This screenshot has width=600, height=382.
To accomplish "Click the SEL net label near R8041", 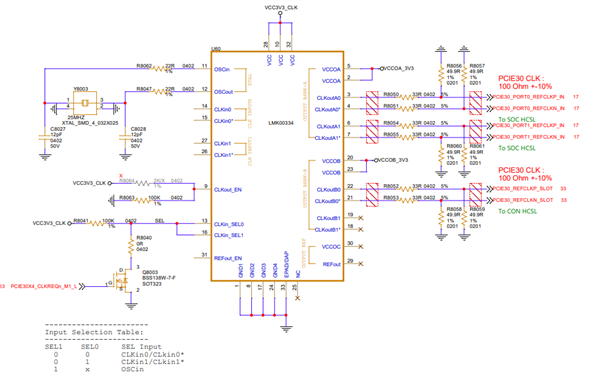I will click(160, 221).
